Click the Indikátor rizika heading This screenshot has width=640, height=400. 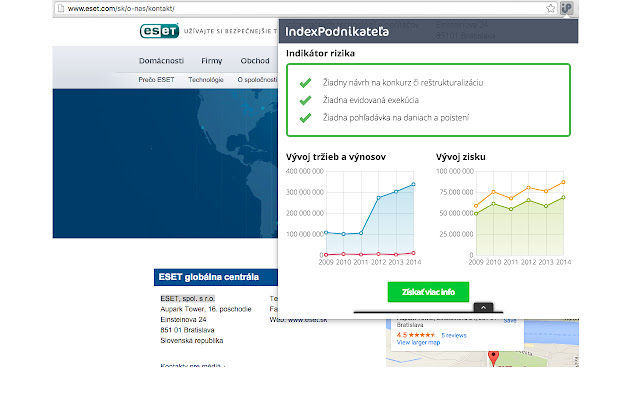320,53
